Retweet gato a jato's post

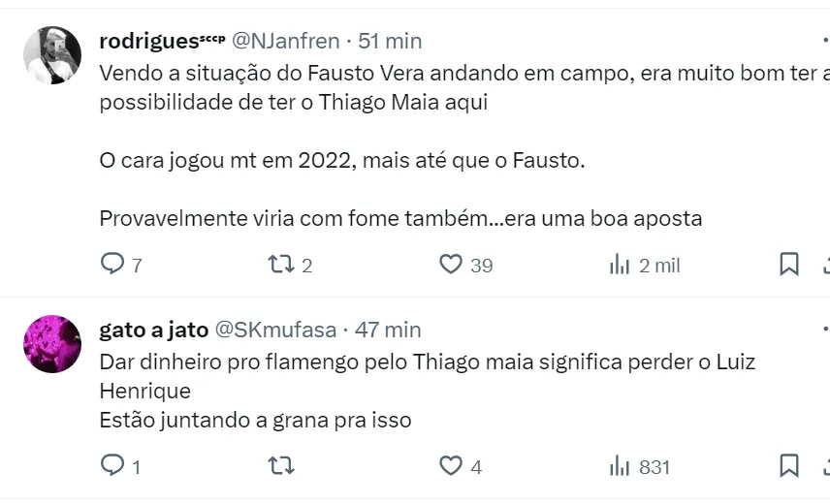pyautogui.click(x=281, y=466)
